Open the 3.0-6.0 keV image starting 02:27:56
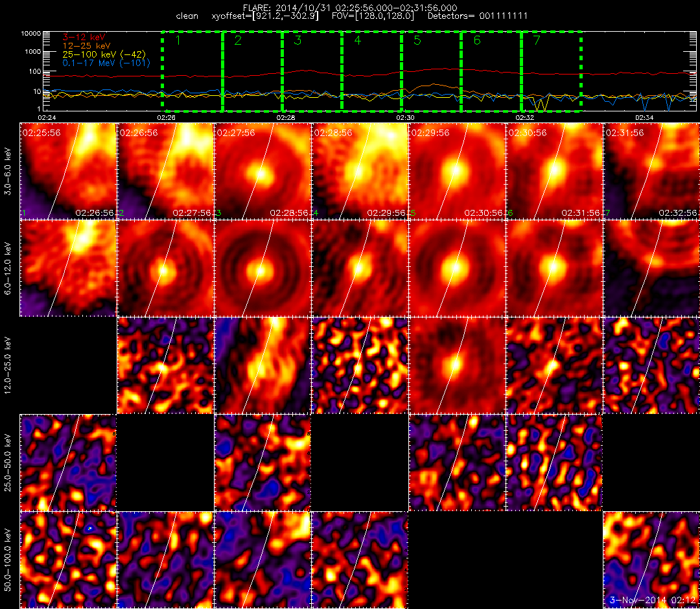The image size is (700, 609). pos(262,171)
